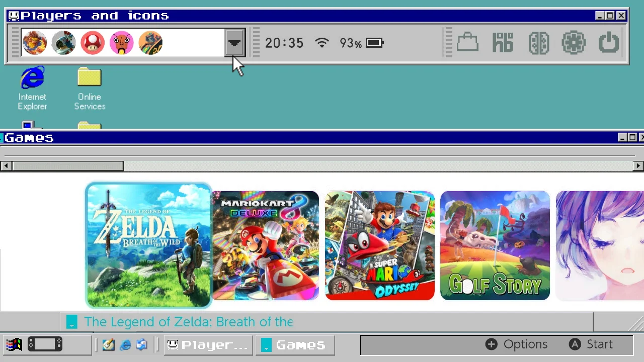Click the Wi-Fi signal indicator
The image size is (644, 362).
(322, 43)
